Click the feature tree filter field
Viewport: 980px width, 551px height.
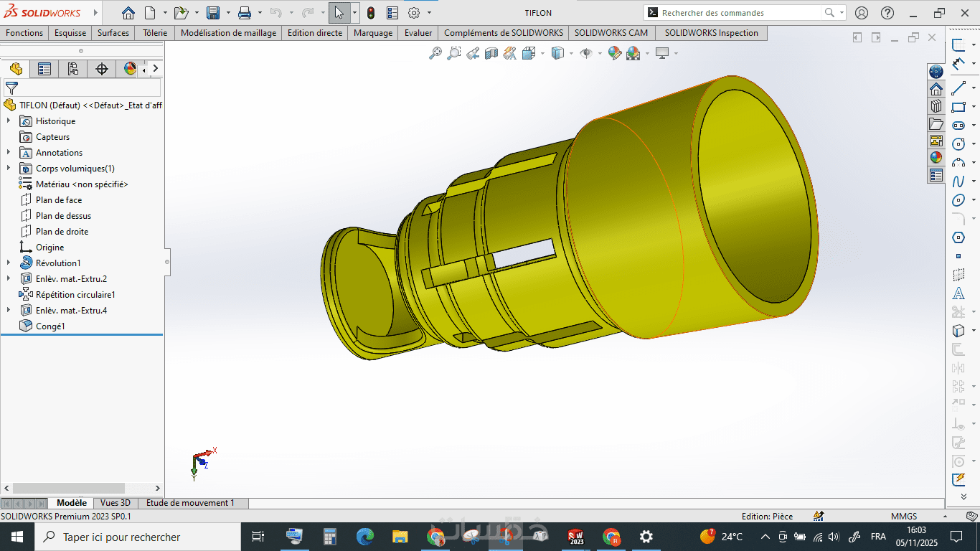pos(82,88)
